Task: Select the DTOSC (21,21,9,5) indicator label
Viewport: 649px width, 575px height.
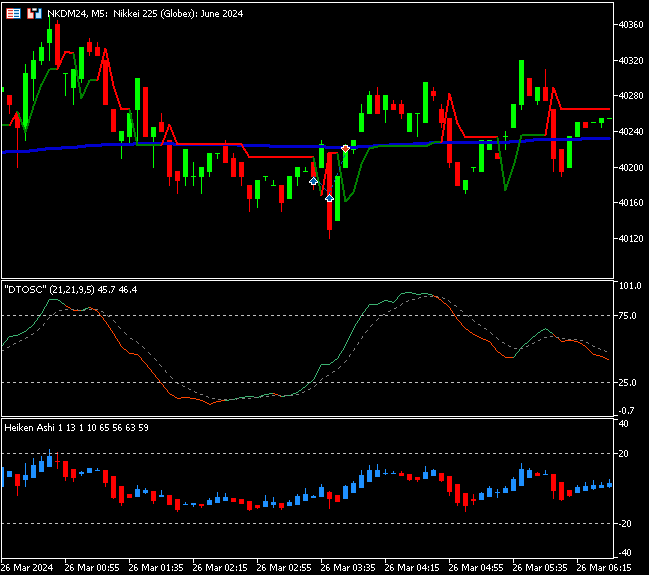Action: point(71,290)
